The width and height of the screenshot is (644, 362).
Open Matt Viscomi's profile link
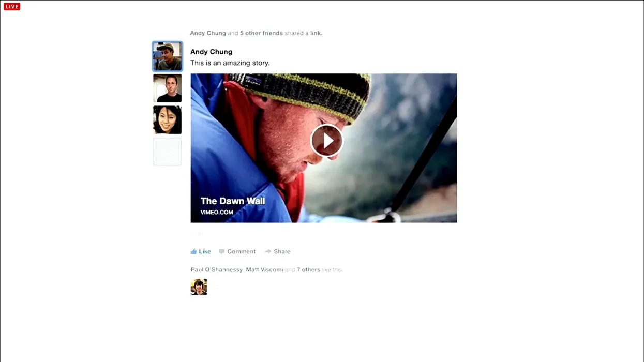click(x=264, y=270)
